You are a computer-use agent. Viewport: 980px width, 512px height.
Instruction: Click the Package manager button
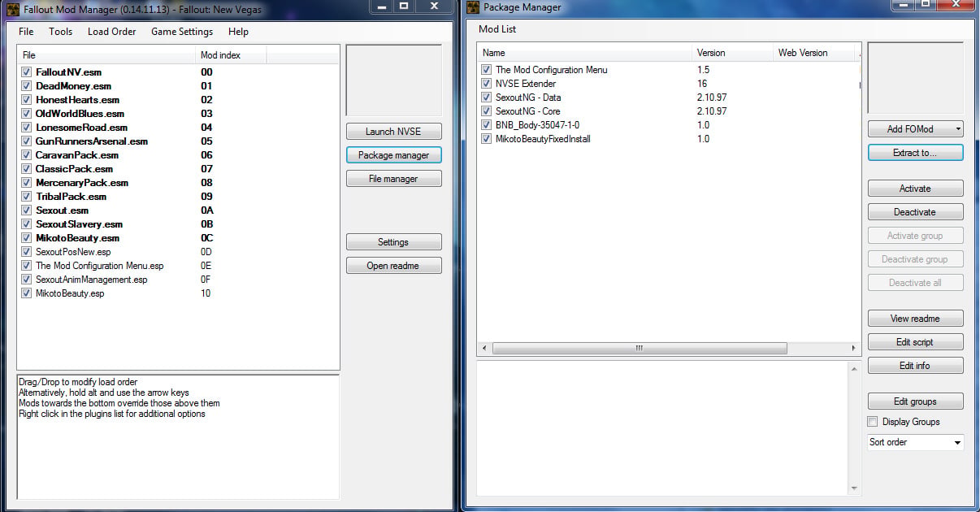coord(393,155)
